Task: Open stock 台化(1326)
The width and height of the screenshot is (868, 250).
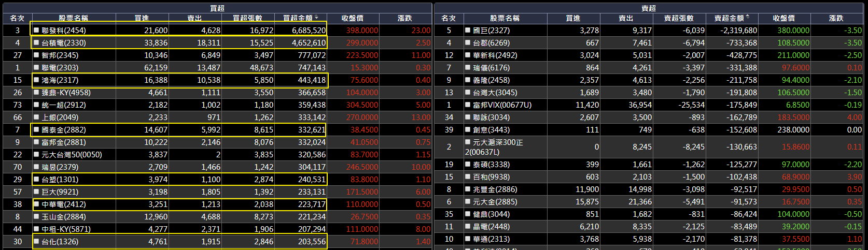Action: point(60,241)
